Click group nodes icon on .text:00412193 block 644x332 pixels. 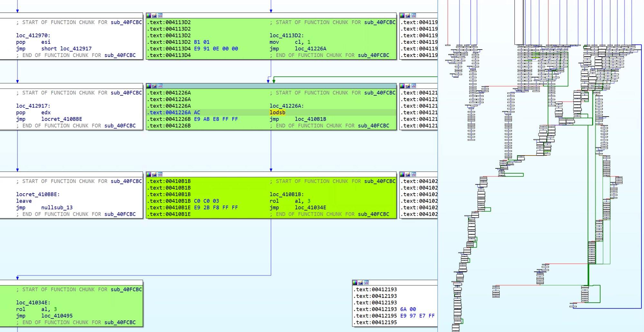click(366, 283)
